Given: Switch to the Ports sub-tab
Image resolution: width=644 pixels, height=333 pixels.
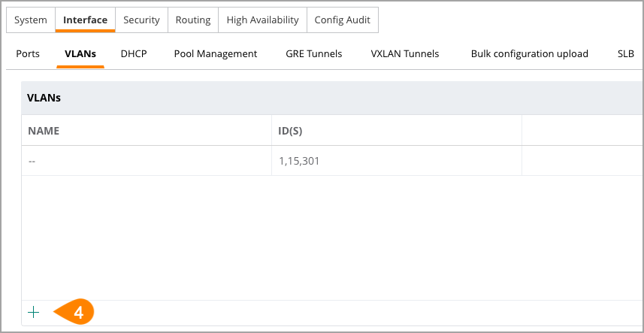Looking at the screenshot, I should [28, 54].
